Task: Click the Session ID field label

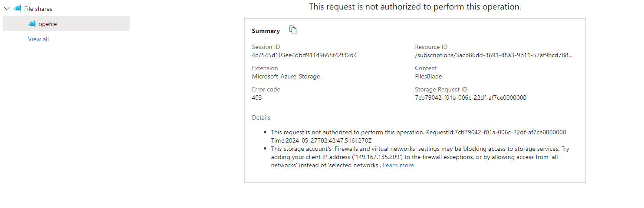Action: click(x=266, y=47)
